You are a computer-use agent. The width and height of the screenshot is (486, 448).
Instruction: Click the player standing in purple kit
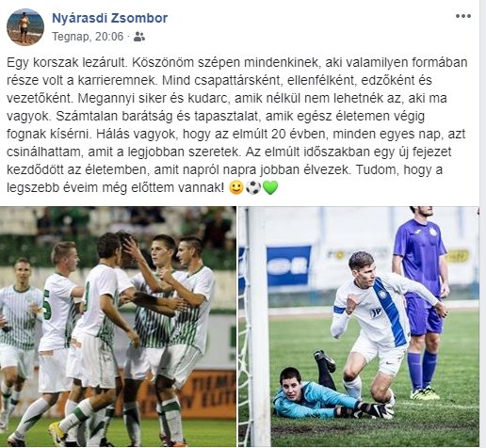tap(421, 301)
